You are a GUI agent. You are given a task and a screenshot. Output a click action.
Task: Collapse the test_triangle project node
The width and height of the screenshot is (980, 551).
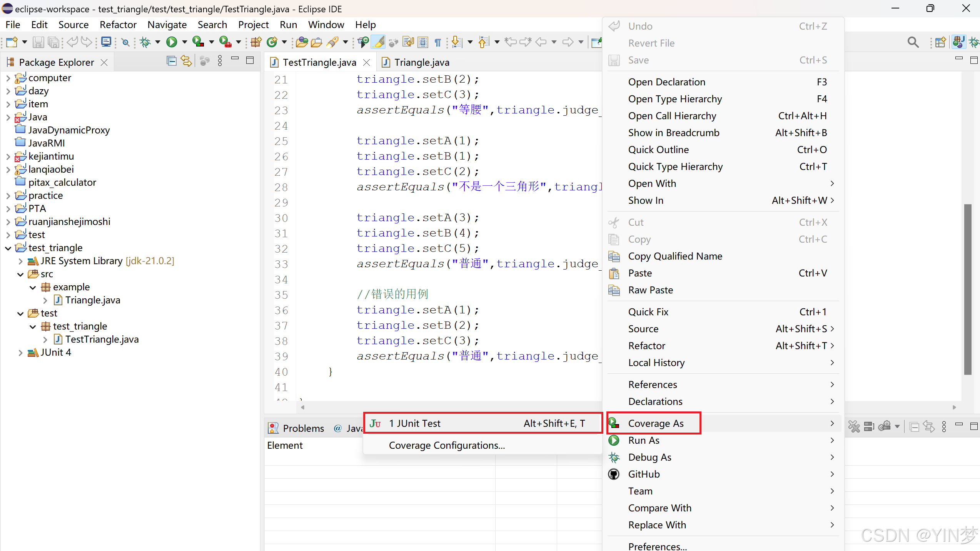(x=8, y=248)
